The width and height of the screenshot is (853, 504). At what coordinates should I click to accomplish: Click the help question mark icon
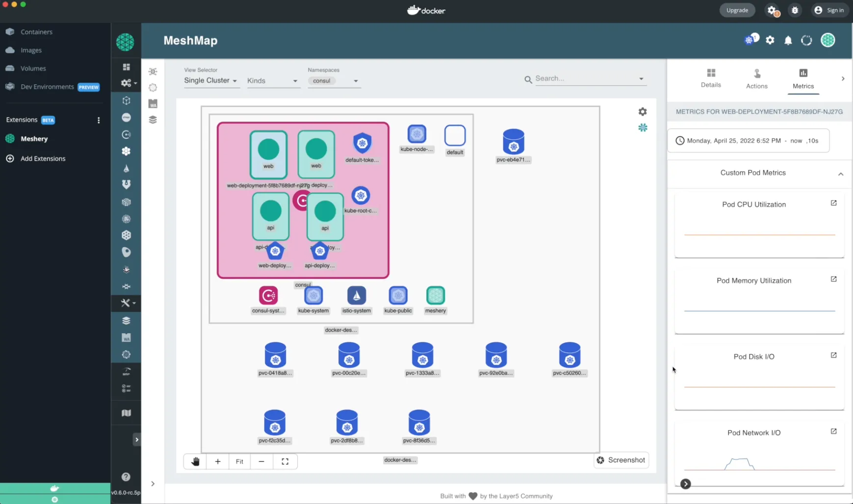[x=126, y=477]
